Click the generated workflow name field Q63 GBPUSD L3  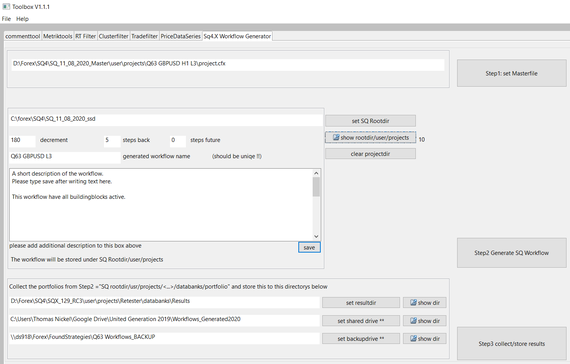[65, 157]
